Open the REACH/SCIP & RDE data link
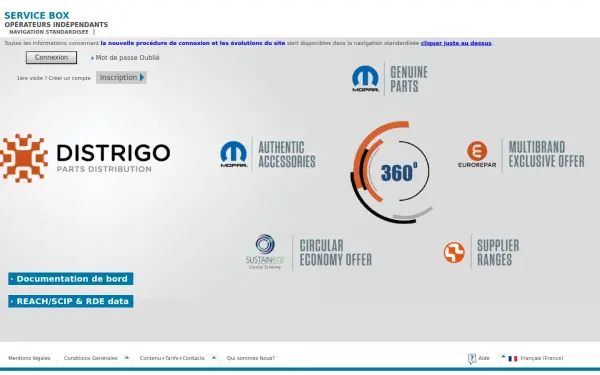This screenshot has height=375, width=600. click(x=71, y=301)
